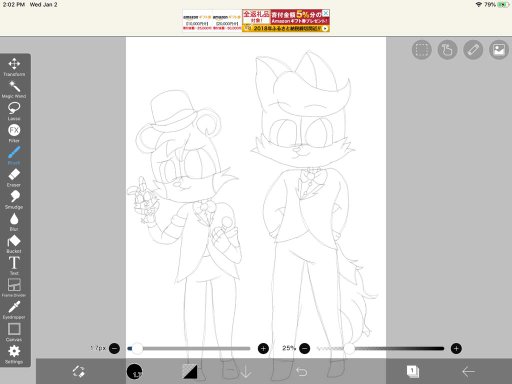The width and height of the screenshot is (512, 384).
Task: Open the black color swatch
Action: pyautogui.click(x=134, y=371)
